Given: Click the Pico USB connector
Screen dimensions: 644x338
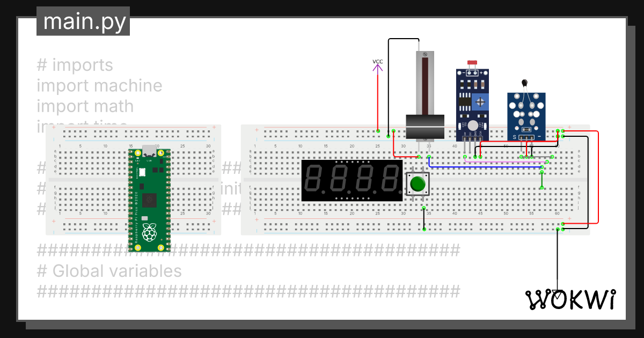Looking at the screenshot, I should tap(150, 150).
